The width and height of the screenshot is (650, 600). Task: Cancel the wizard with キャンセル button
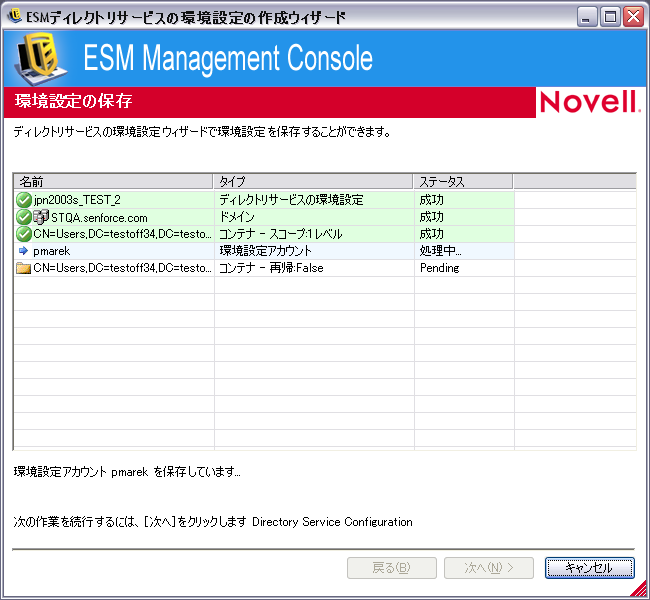(589, 568)
